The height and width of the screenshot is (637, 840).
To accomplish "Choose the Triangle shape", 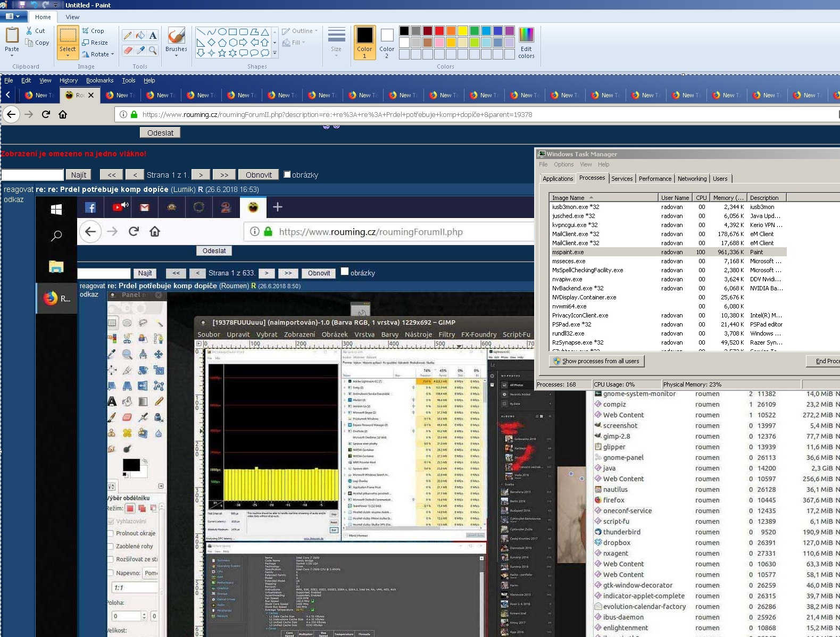I will click(x=265, y=32).
